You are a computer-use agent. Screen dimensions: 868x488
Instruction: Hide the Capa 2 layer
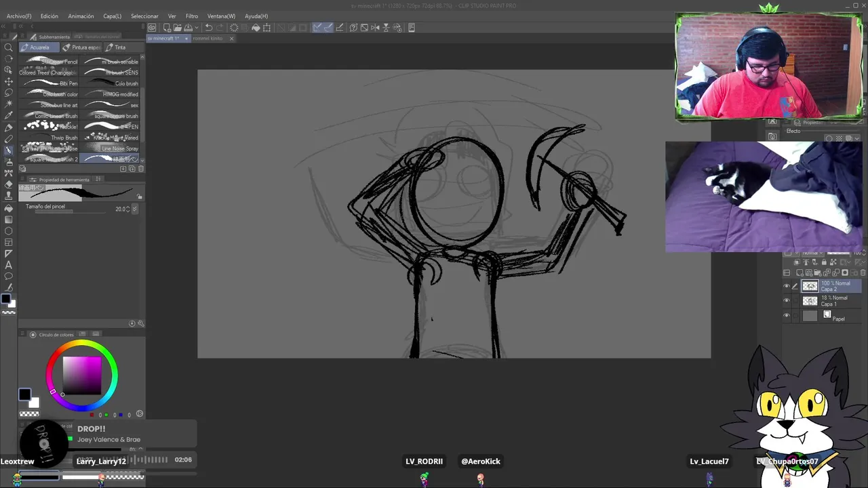click(x=787, y=286)
